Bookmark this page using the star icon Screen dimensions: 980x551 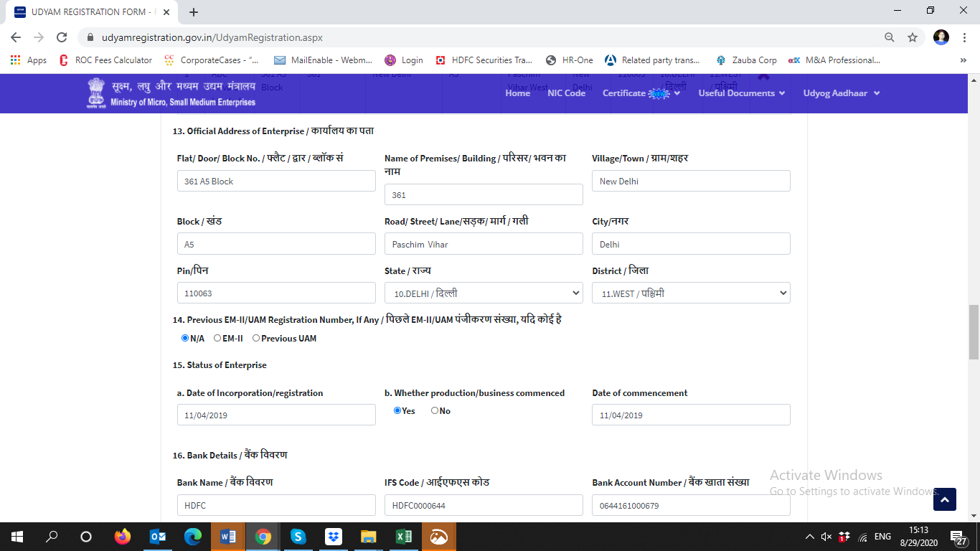912,37
